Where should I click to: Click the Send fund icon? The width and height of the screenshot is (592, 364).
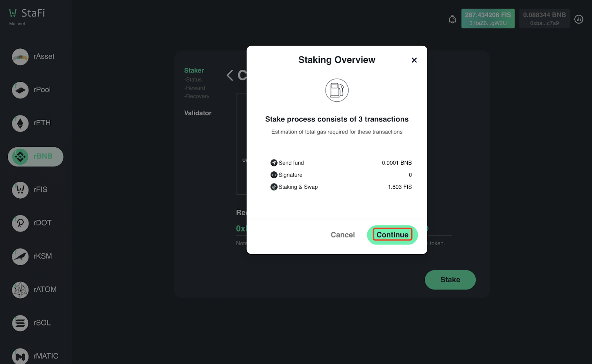(274, 163)
